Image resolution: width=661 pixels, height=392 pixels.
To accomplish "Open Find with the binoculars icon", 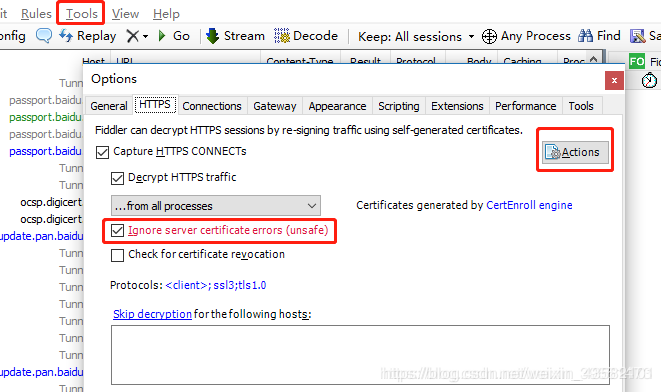I will pos(585,36).
